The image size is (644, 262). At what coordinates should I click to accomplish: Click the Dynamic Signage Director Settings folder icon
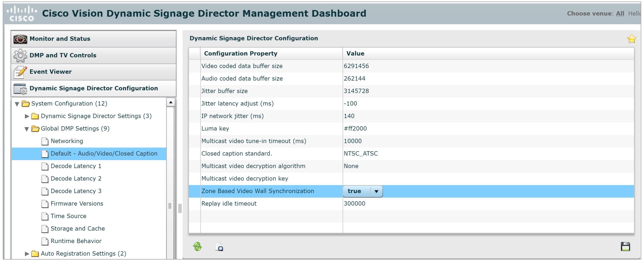click(x=35, y=116)
